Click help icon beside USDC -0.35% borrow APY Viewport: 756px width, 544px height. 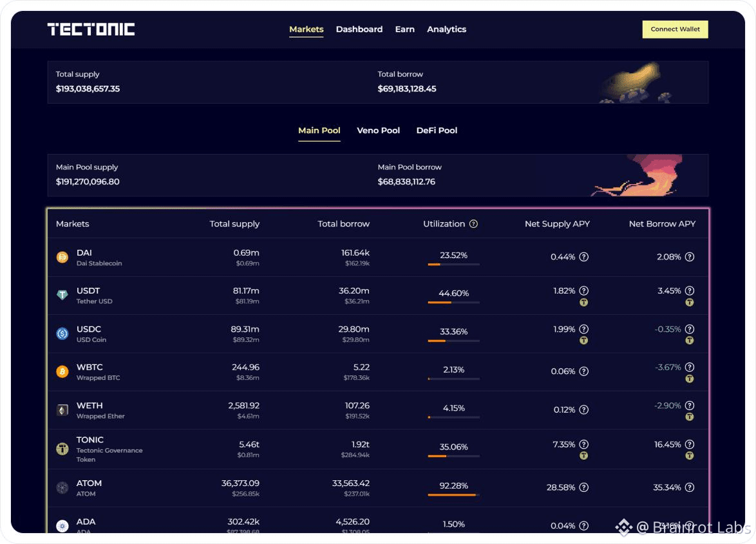690,329
